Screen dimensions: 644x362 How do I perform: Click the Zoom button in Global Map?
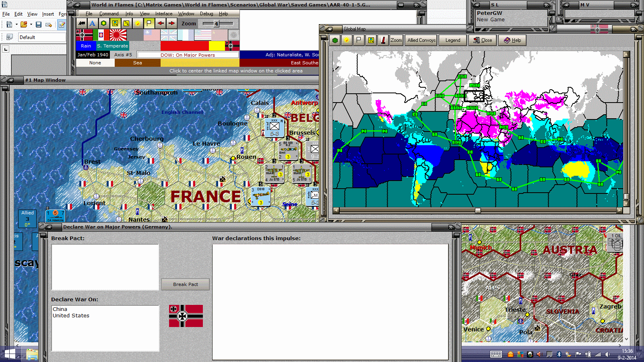[x=396, y=40]
